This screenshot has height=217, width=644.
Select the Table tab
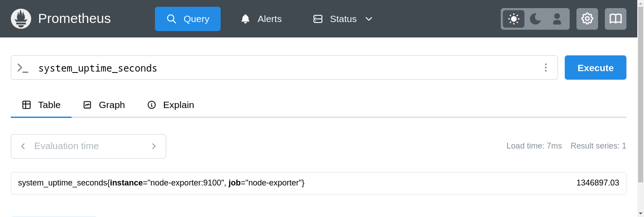41,105
